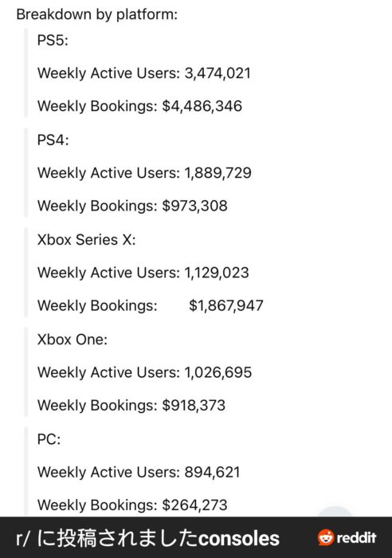Select PS5 Weekly Bookings $4,486,346 line

[x=139, y=106]
